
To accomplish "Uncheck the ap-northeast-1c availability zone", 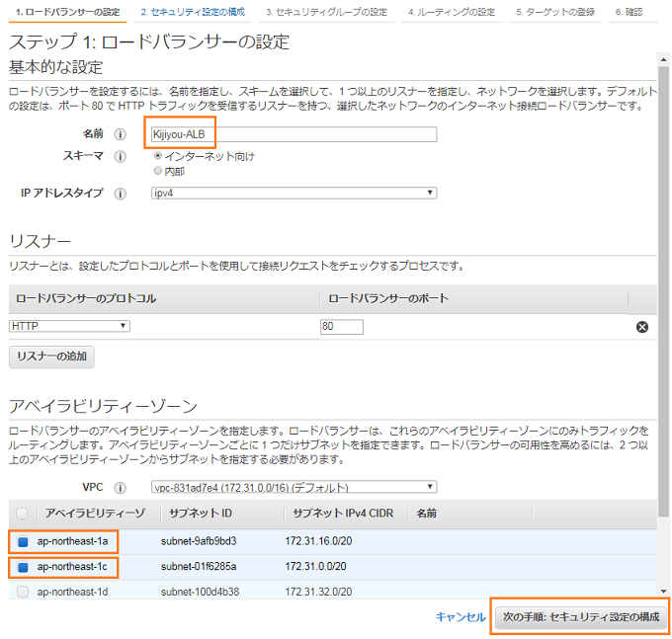I will (23, 567).
